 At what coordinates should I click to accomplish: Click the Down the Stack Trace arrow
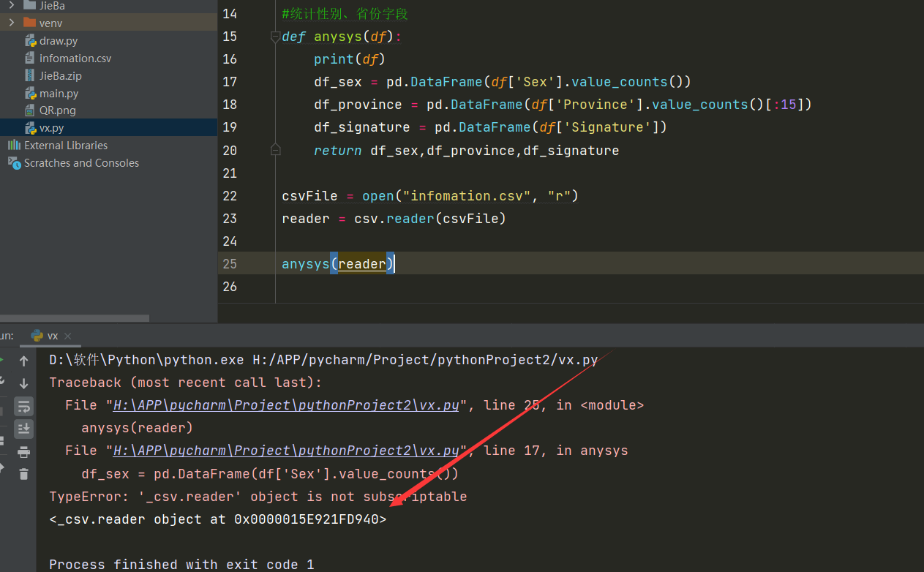[23, 383]
